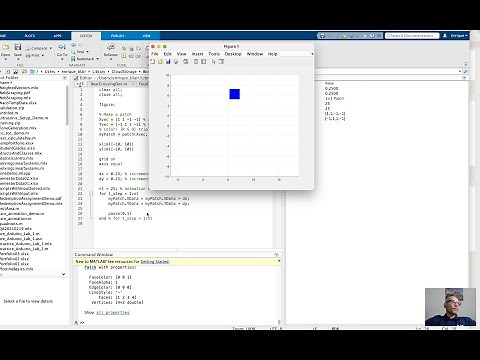Viewport: 480px width, 360px height.
Task: Click Insert Legend icon in Figure 1 toolbar
Action: 204,62
